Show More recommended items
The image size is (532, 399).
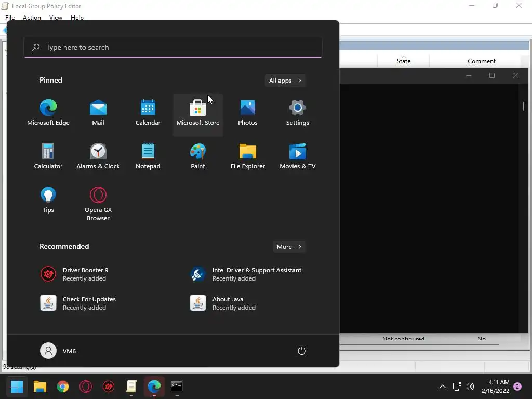point(289,247)
